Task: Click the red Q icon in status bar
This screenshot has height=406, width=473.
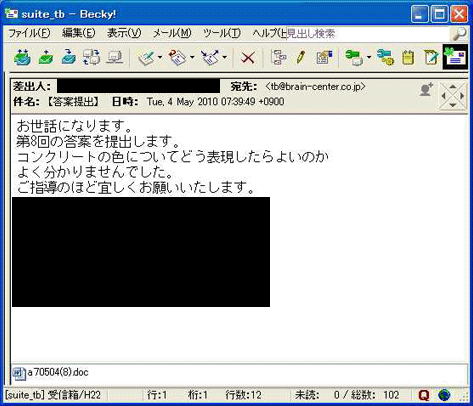Action: click(424, 395)
